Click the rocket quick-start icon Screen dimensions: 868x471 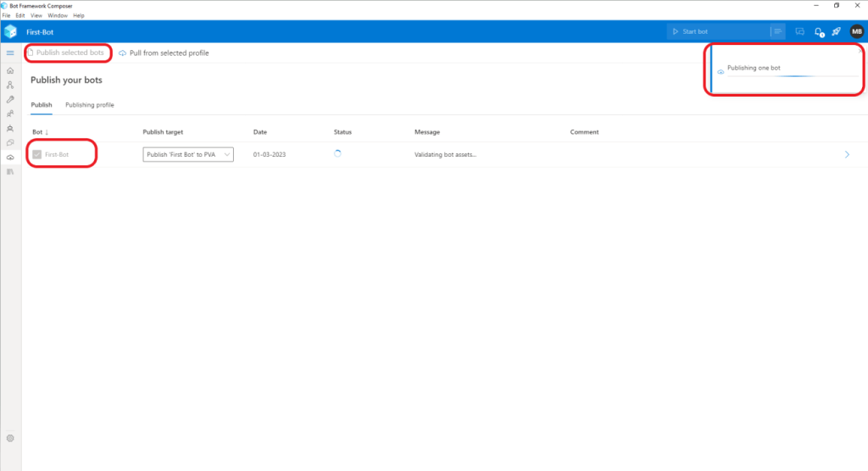click(x=836, y=31)
